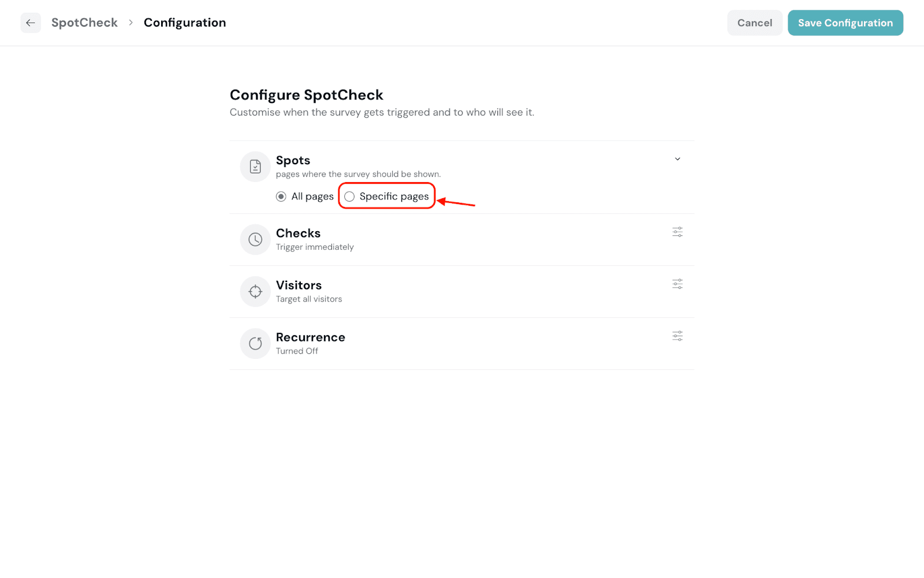Expand the Visitors section heading
924x578 pixels.
click(299, 285)
